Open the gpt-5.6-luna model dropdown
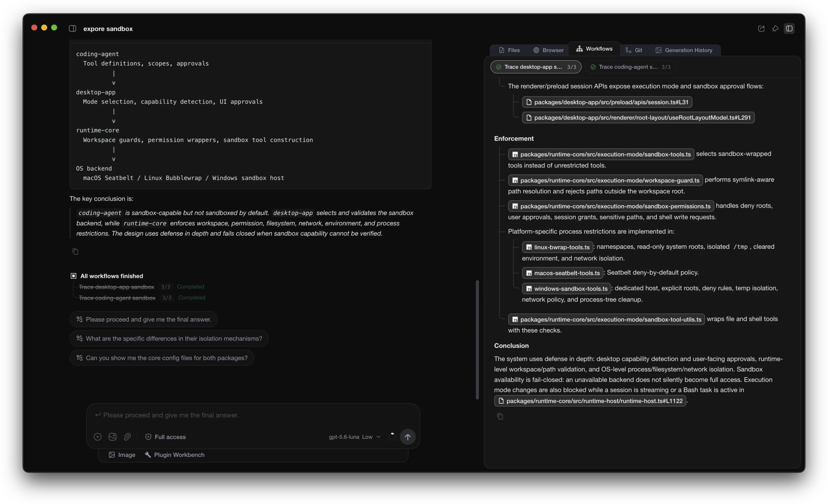This screenshot has height=504, width=828. coord(355,436)
